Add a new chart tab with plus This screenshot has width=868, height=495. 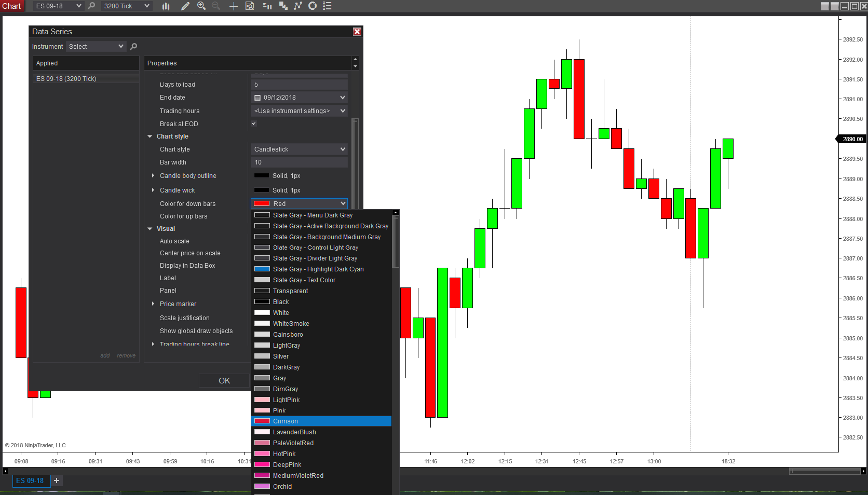tap(57, 481)
